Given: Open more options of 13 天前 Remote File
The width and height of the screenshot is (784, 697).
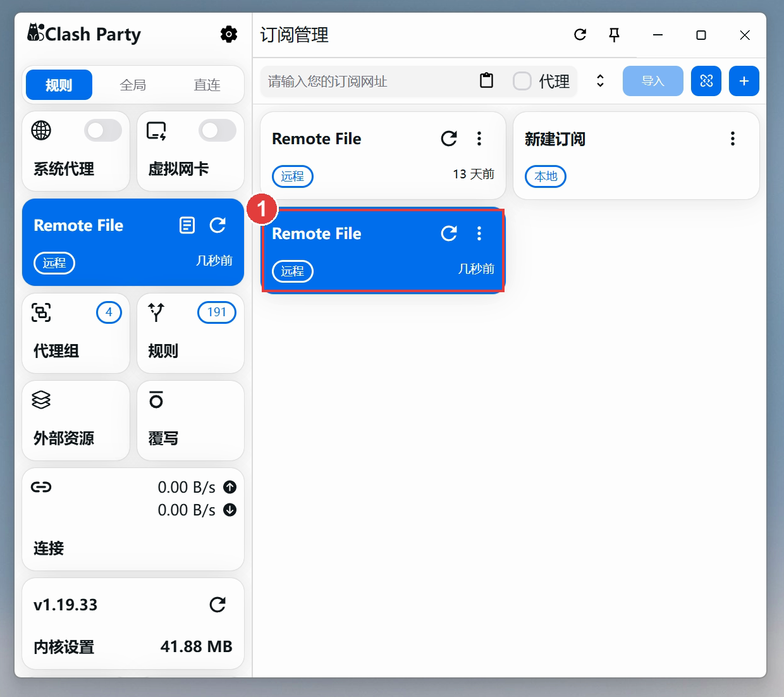Looking at the screenshot, I should pos(479,139).
